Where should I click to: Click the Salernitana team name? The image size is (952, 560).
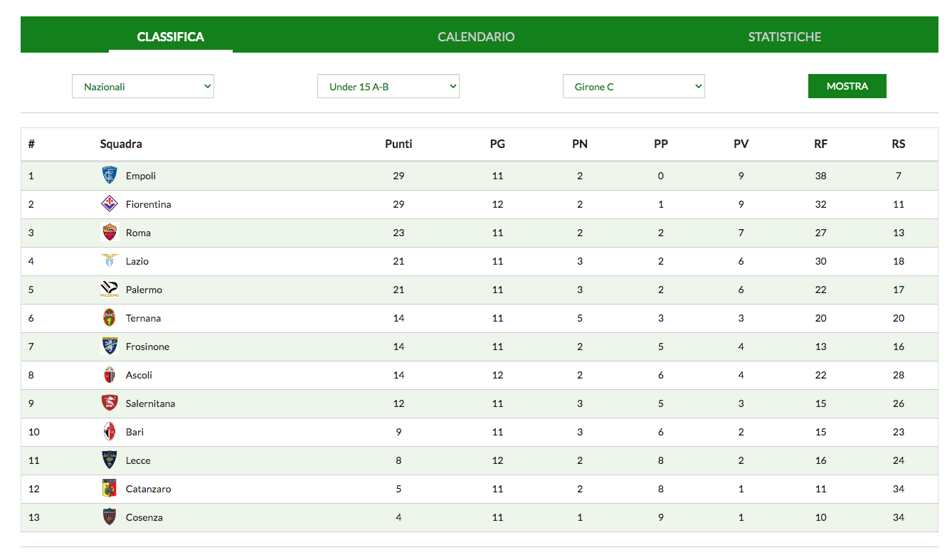coord(150,403)
